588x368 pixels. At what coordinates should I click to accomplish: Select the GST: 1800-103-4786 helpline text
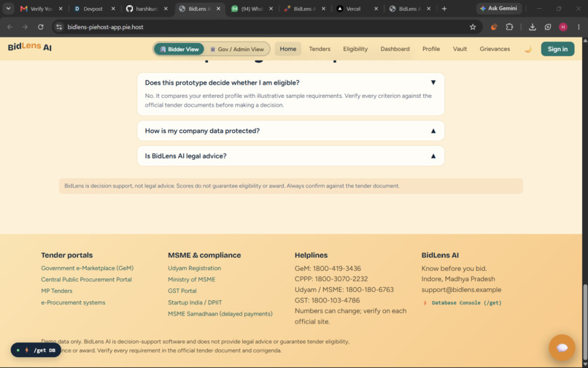point(327,300)
